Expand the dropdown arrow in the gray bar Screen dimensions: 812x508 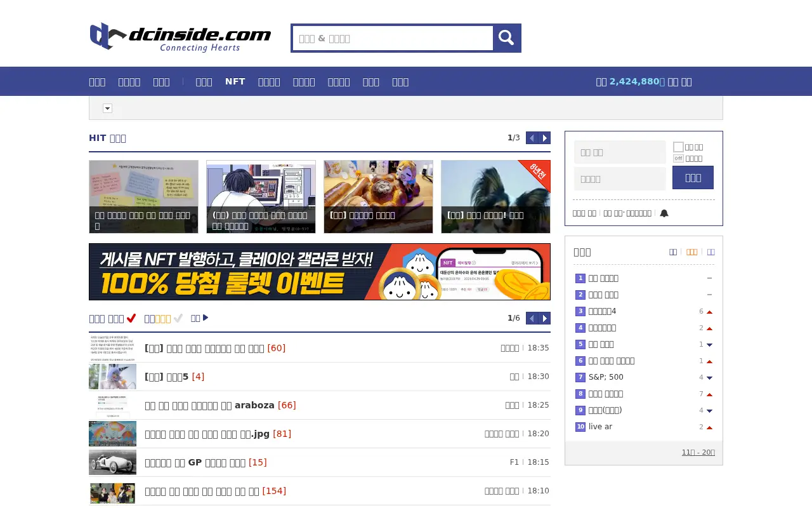tap(107, 109)
